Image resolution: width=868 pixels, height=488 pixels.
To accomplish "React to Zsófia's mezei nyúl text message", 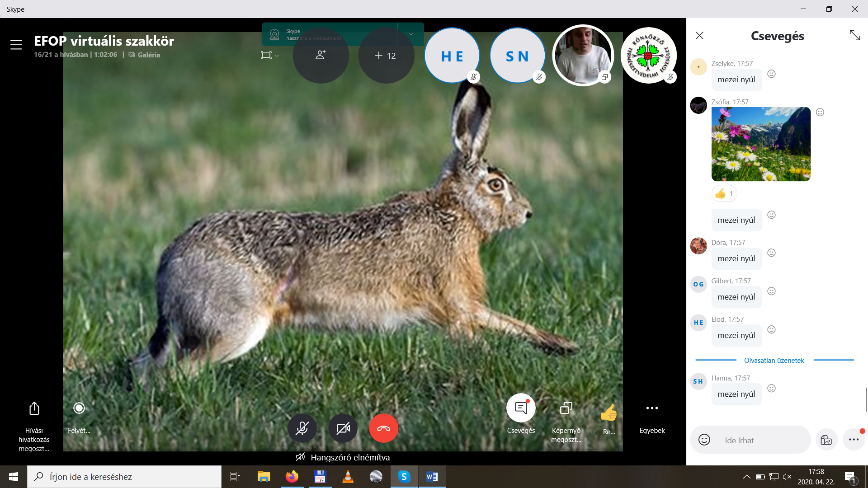I will tap(772, 215).
